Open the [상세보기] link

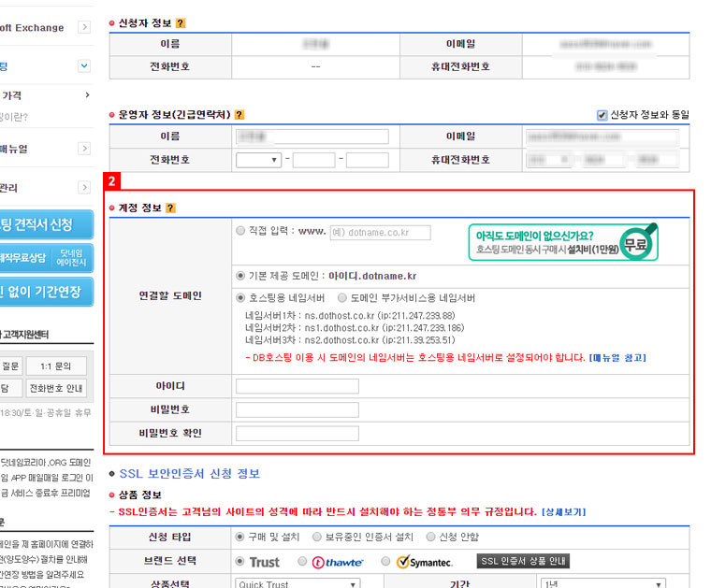(565, 512)
